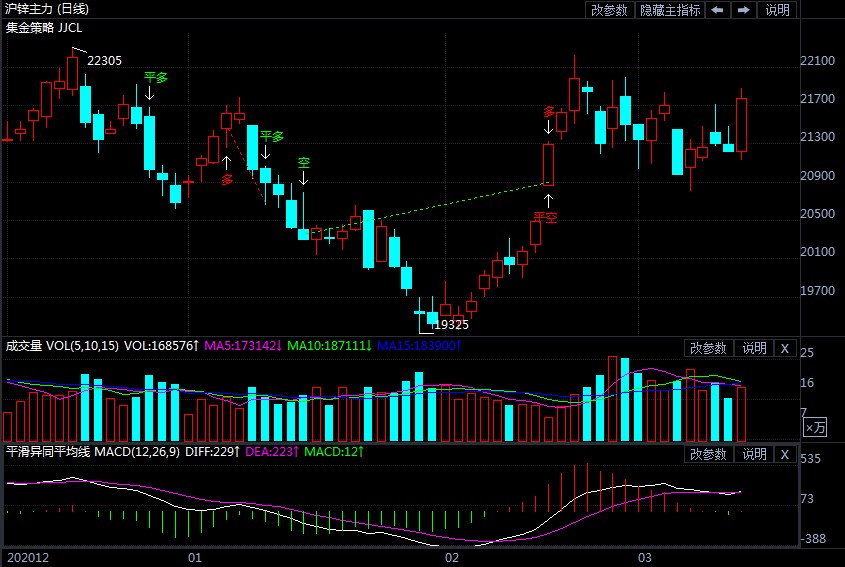The height and width of the screenshot is (567, 845).
Task: Click the MA15:183900 blue value
Action: coord(419,345)
